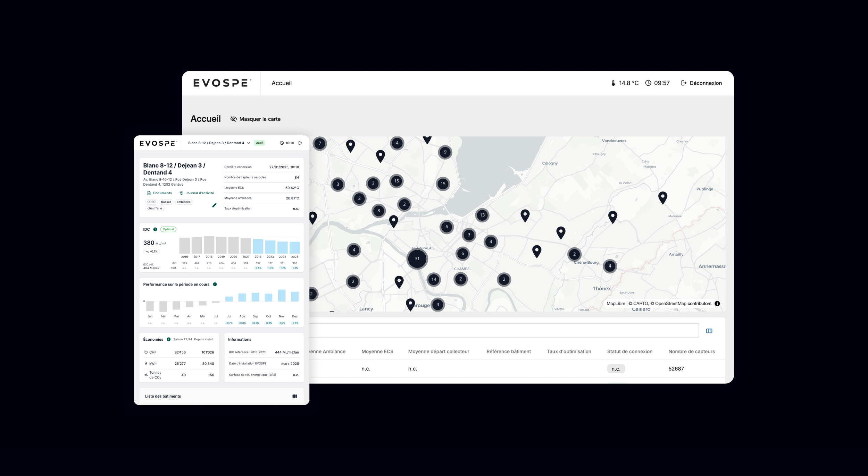
Task: Click the 2025 bar in IDC chart
Action: pos(294,247)
